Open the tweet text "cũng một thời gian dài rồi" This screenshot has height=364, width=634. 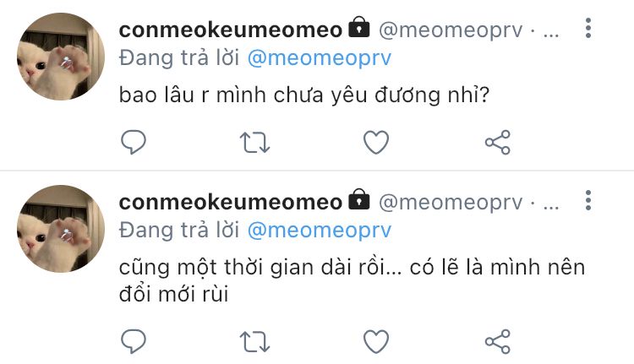point(260,268)
